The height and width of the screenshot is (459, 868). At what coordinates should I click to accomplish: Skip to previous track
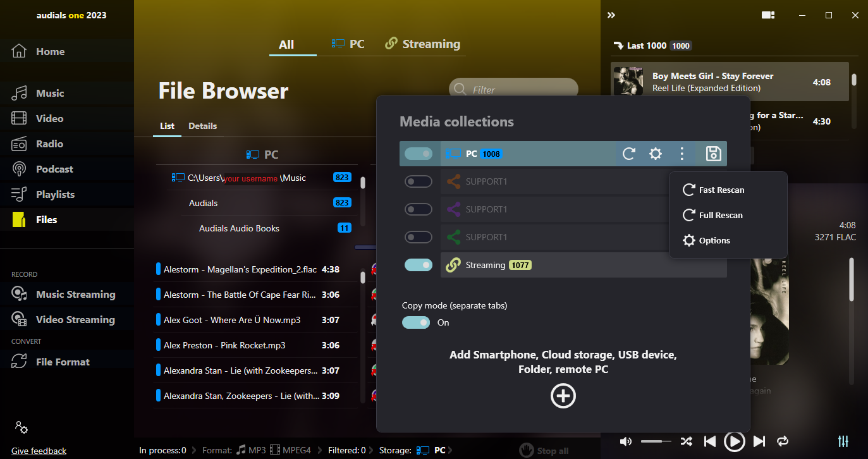coord(710,441)
